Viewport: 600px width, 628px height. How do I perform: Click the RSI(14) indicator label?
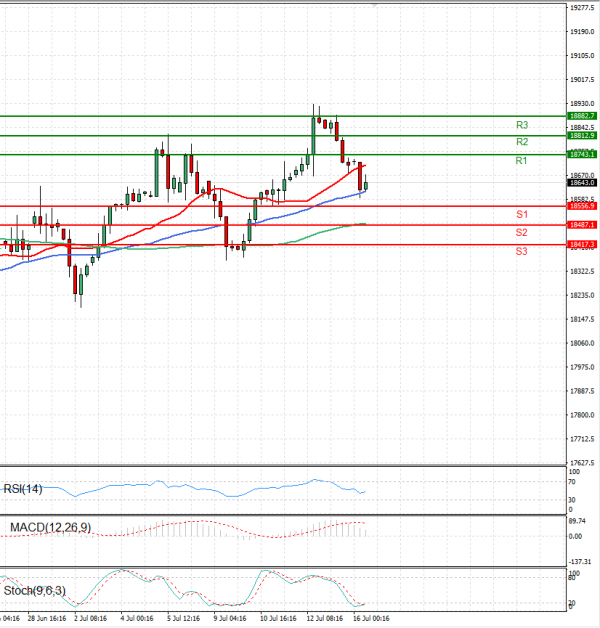pyautogui.click(x=23, y=489)
